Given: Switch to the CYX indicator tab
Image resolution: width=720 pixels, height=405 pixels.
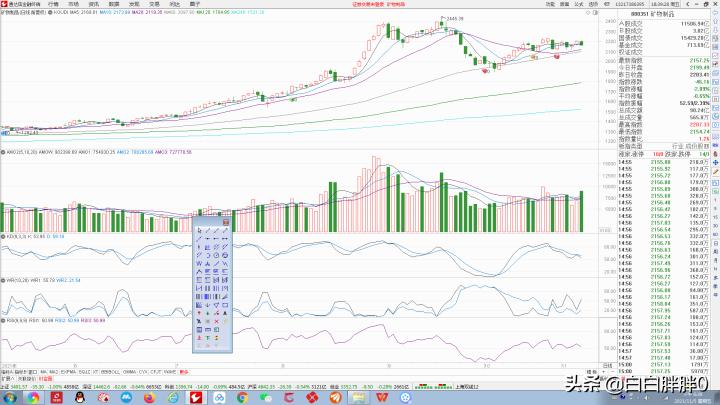Looking at the screenshot, I should pyautogui.click(x=143, y=372).
